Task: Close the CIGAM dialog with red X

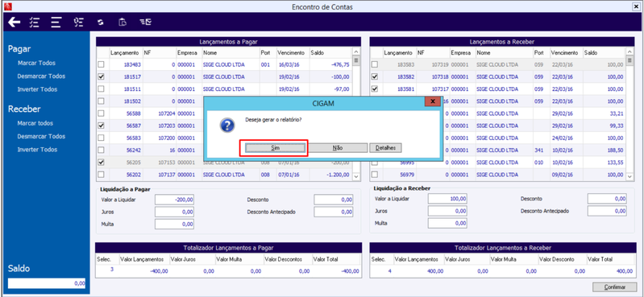Action: pyautogui.click(x=433, y=101)
